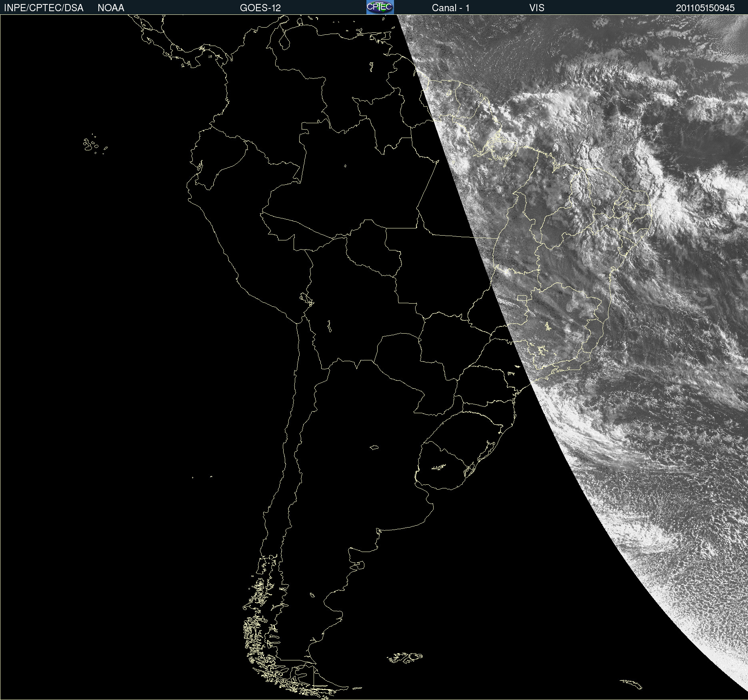Click the GOES-12 satellite label
This screenshot has height=700, width=748.
[x=260, y=8]
